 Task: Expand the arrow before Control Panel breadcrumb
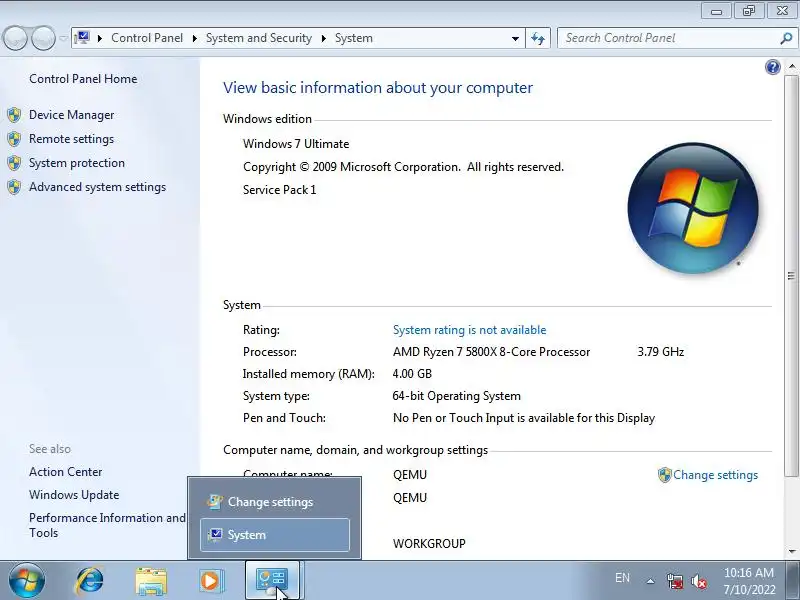(100, 38)
